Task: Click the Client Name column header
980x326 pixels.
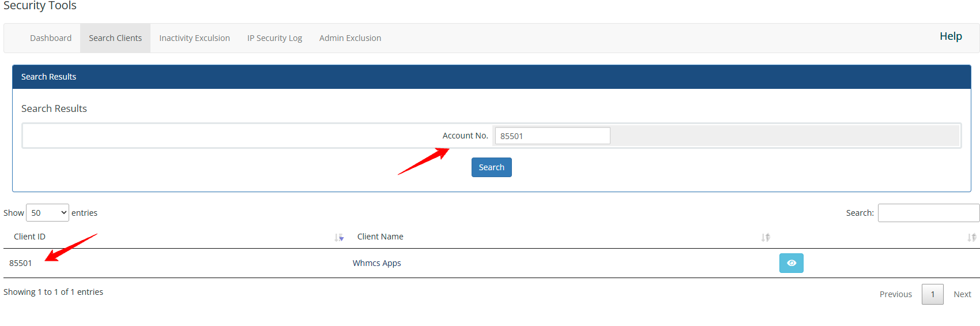Action: click(x=380, y=237)
